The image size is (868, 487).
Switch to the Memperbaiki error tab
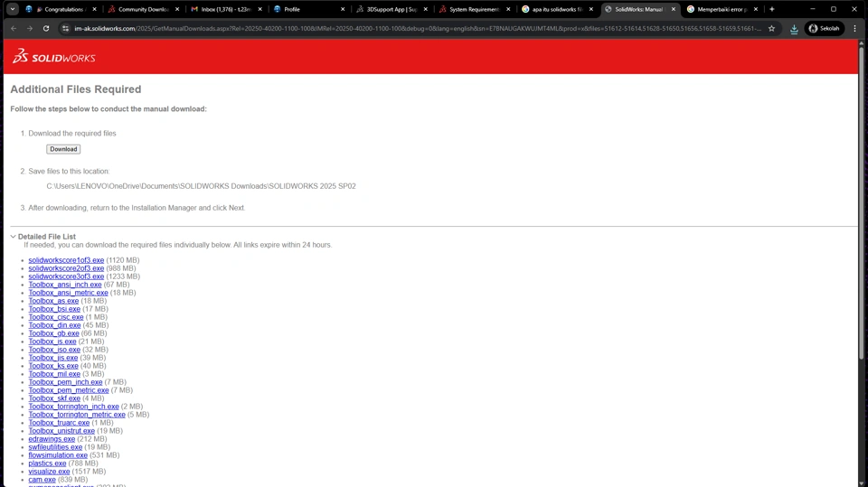click(721, 9)
